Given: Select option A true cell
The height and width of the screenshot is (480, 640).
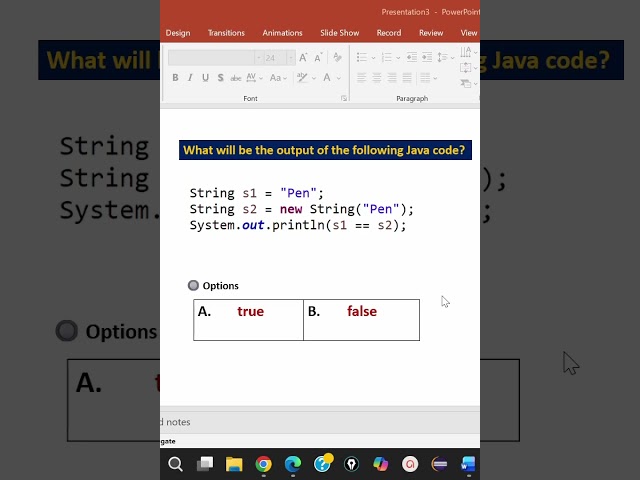Looking at the screenshot, I should coord(249,320).
